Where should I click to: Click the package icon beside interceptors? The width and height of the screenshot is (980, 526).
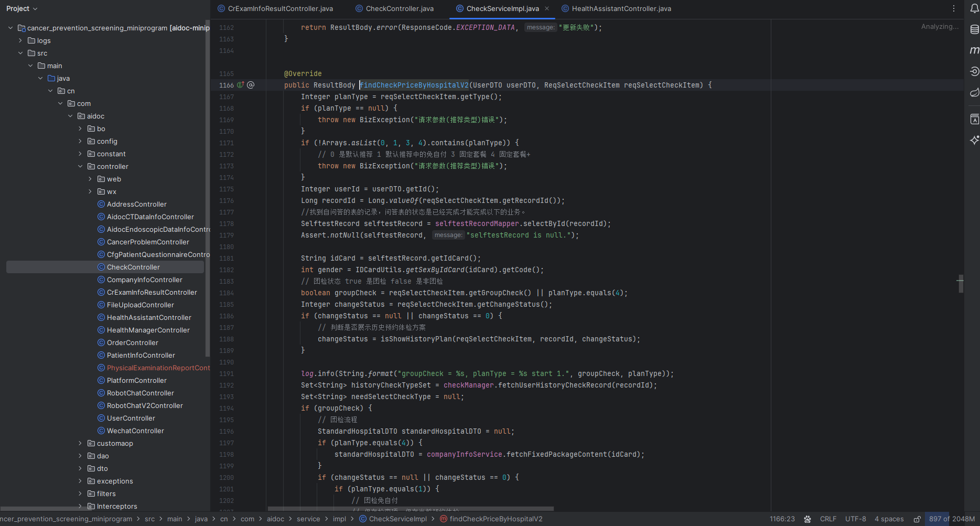[91, 506]
